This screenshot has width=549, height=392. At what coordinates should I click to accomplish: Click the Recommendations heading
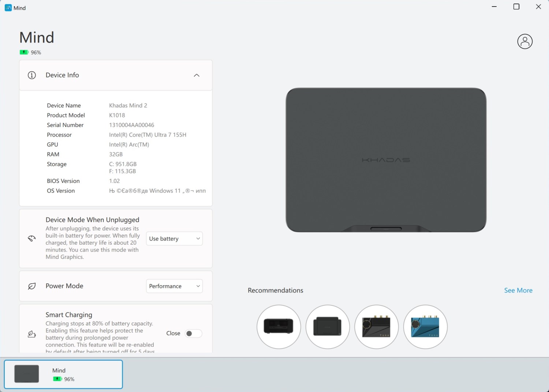(276, 290)
